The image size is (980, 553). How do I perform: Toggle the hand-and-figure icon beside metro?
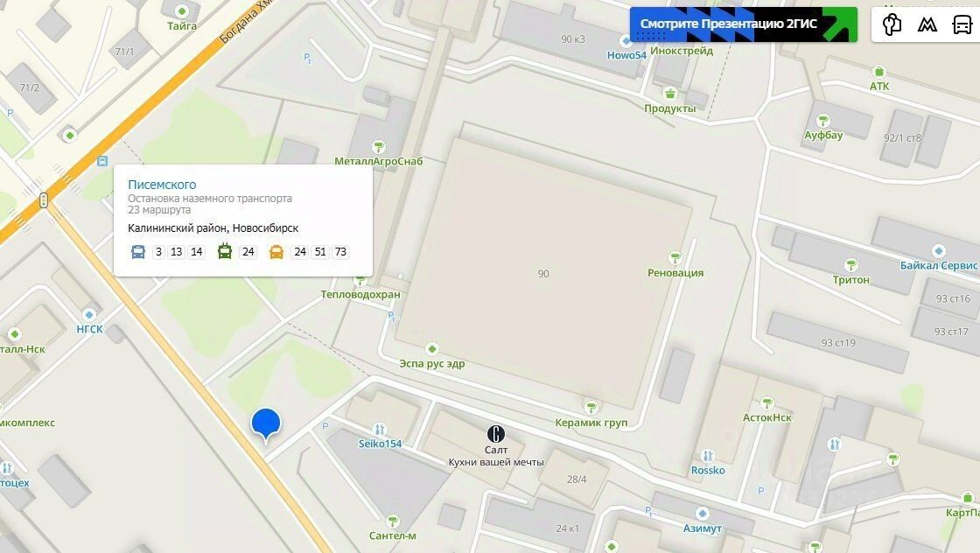click(892, 24)
